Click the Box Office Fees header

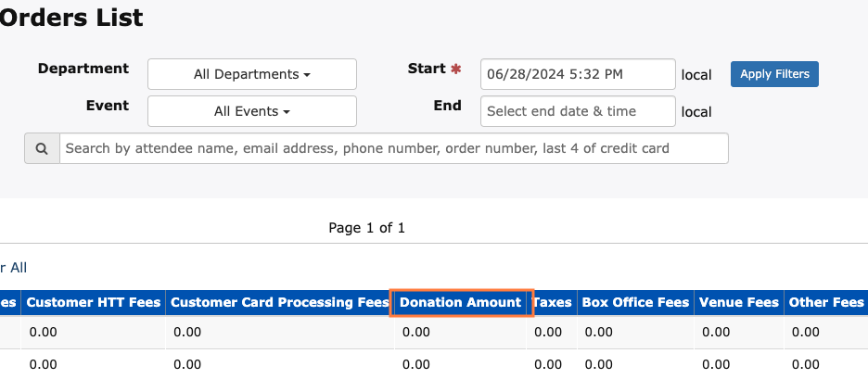tap(635, 302)
